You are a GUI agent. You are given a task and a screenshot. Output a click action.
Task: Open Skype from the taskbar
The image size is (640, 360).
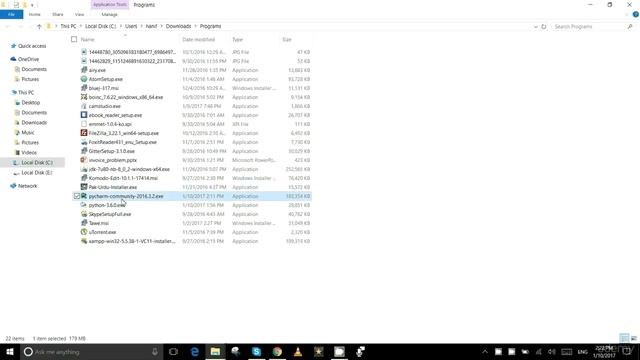point(256,351)
